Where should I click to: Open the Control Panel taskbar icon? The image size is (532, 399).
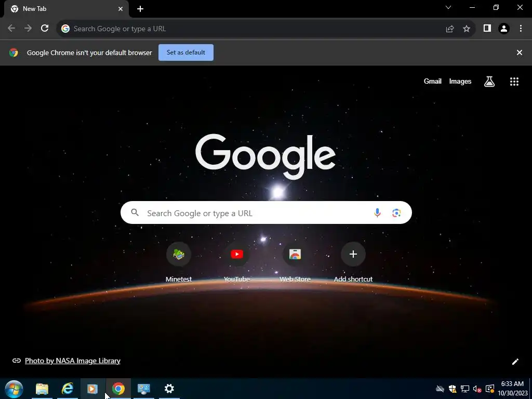coord(144,389)
